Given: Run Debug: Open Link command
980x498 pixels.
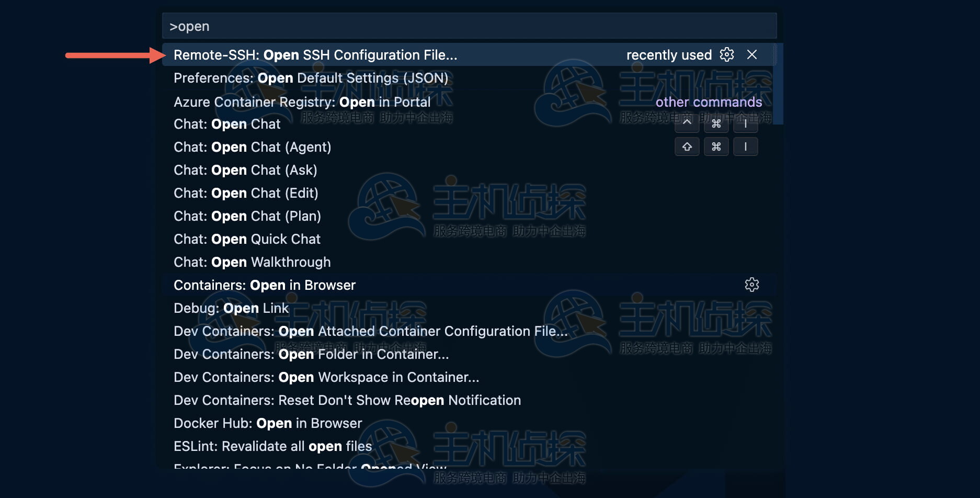Looking at the screenshot, I should 231,308.
